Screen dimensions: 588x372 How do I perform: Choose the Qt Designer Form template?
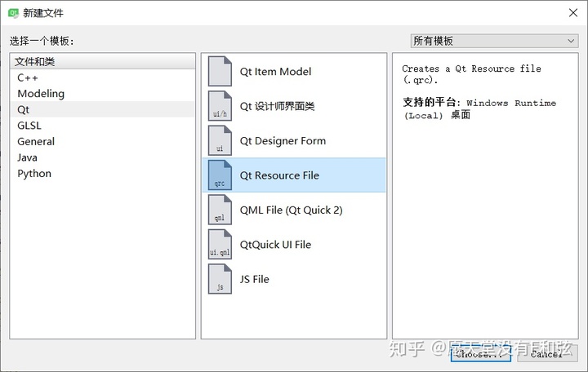click(294, 140)
